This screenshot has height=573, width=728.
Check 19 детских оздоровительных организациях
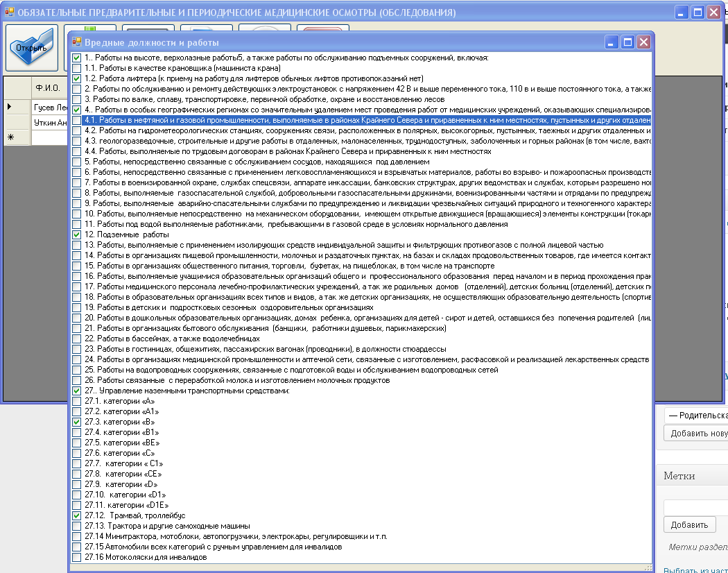pos(76,307)
